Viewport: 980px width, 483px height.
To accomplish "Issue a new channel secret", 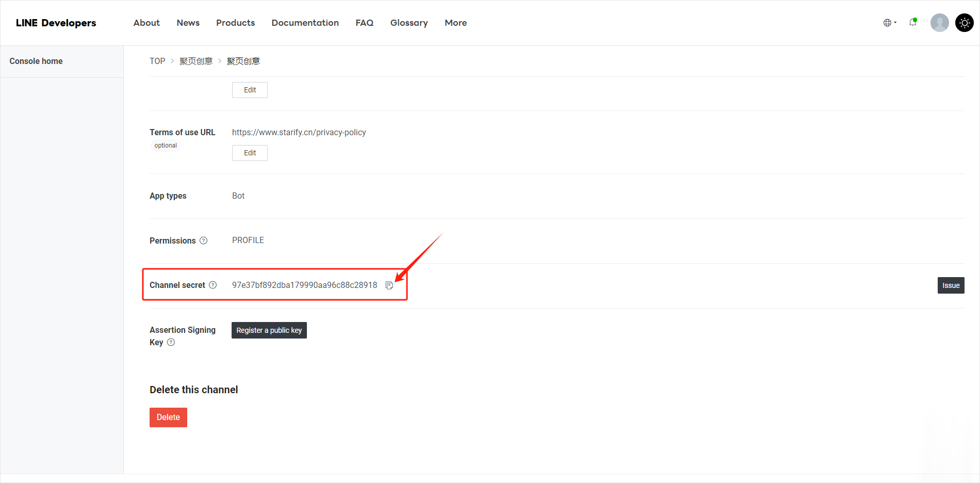I will point(951,285).
